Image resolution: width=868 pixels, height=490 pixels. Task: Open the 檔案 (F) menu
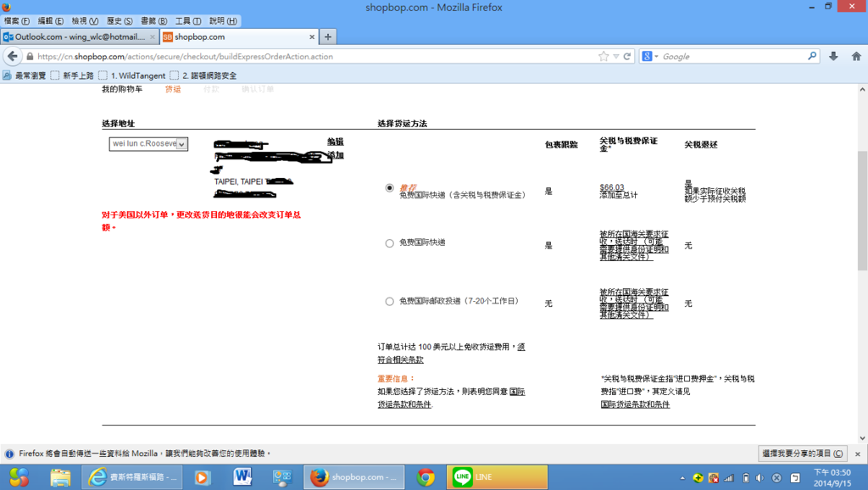(x=17, y=21)
